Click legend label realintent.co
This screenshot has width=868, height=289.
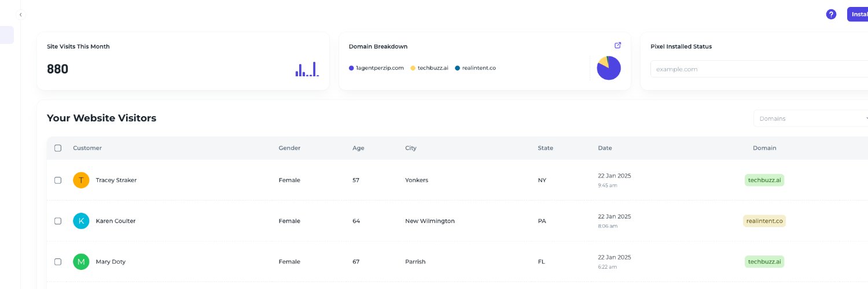(x=479, y=68)
